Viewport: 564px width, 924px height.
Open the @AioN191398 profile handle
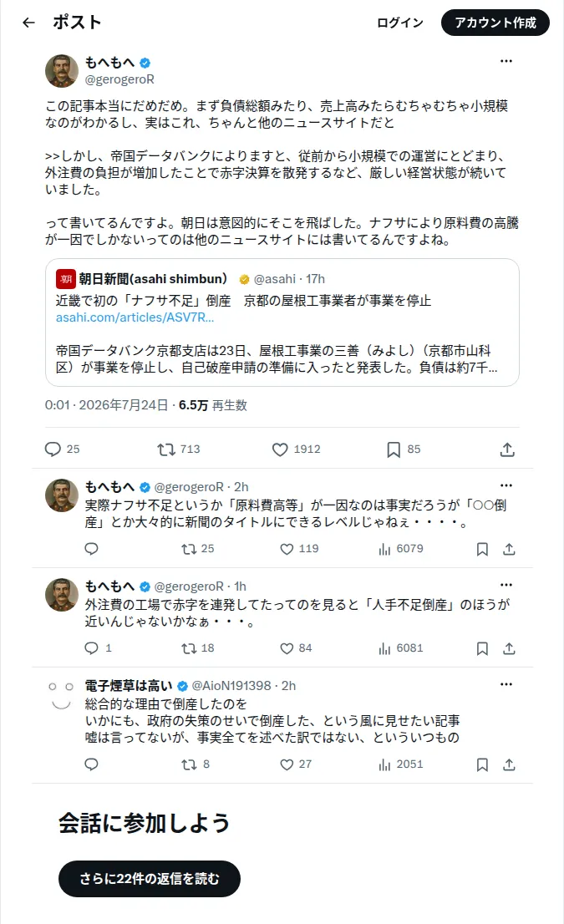(x=231, y=685)
